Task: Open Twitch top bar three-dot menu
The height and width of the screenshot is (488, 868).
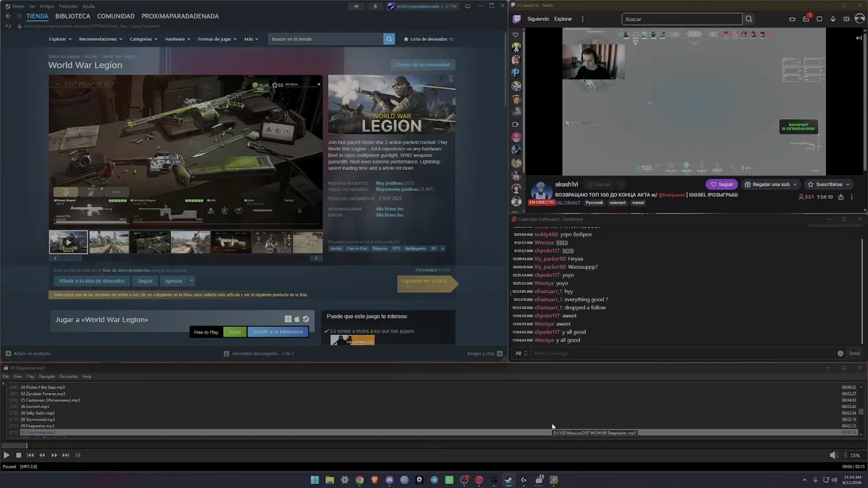Action: (583, 19)
